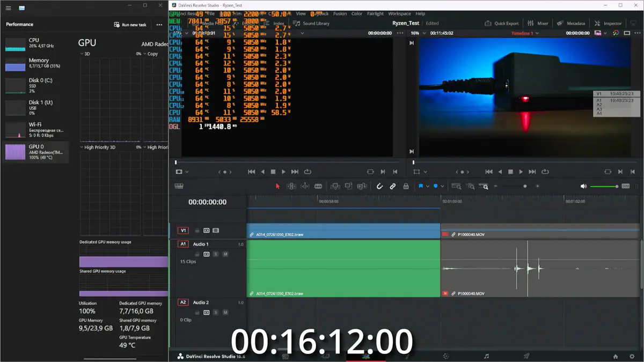Open the marker color dropdown arrow

[x=442, y=186]
